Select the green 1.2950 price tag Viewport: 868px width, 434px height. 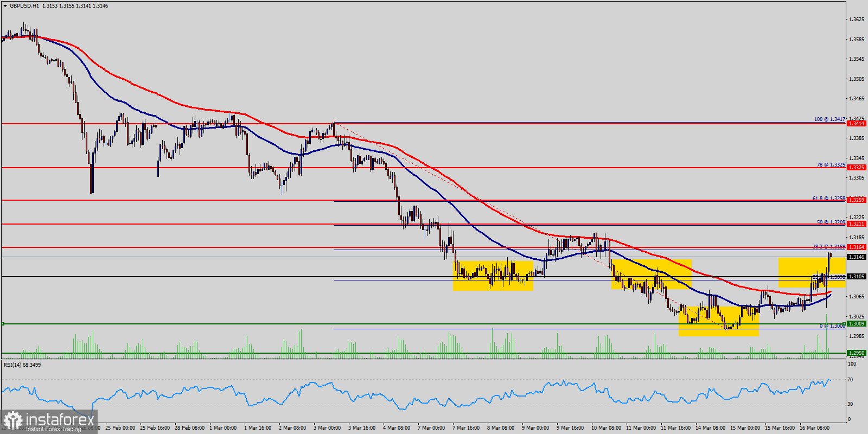pos(856,353)
